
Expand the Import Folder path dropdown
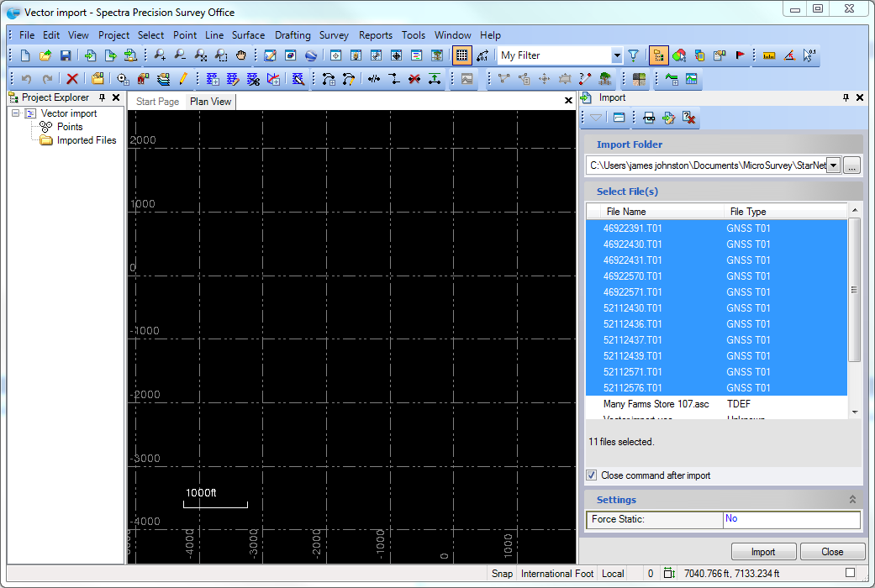coord(833,166)
